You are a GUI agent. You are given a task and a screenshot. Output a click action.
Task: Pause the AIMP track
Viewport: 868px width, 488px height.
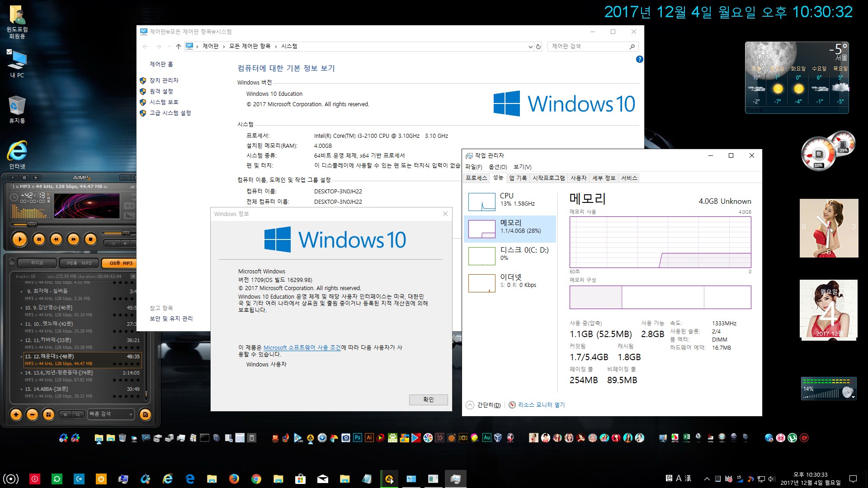[x=39, y=239]
